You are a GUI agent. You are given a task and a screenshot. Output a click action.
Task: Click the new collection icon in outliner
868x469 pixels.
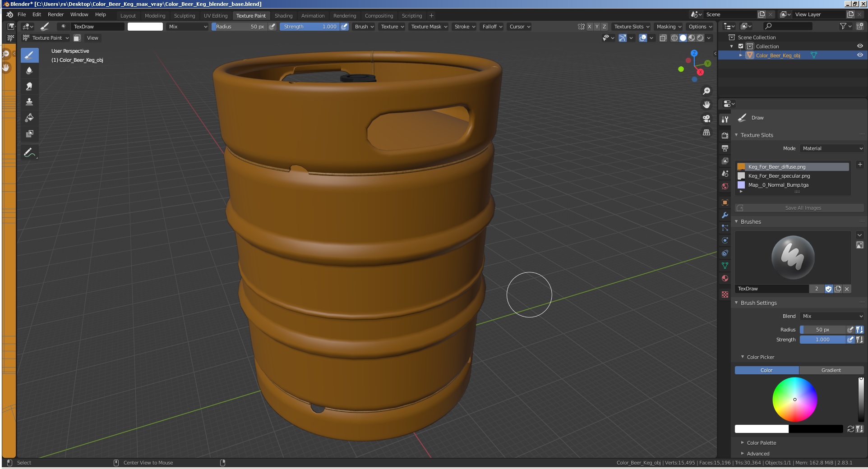tap(860, 27)
